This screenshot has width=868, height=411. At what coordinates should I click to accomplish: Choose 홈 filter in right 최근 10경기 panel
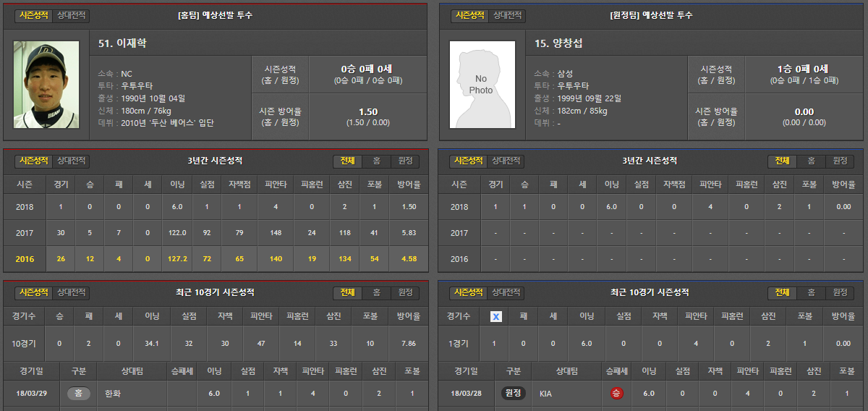(811, 292)
